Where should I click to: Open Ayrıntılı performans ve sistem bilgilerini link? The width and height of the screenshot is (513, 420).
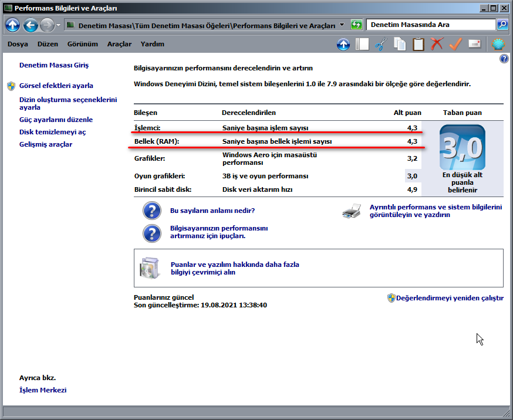[x=436, y=211]
